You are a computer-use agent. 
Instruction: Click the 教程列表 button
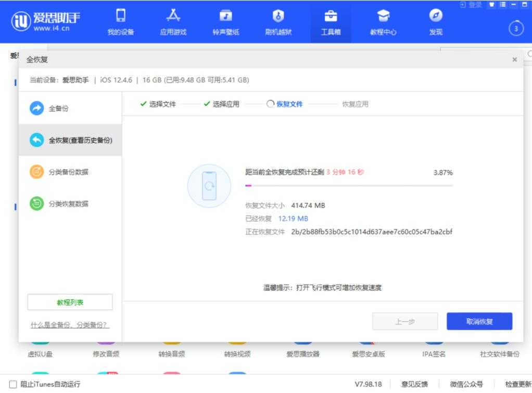pyautogui.click(x=70, y=302)
